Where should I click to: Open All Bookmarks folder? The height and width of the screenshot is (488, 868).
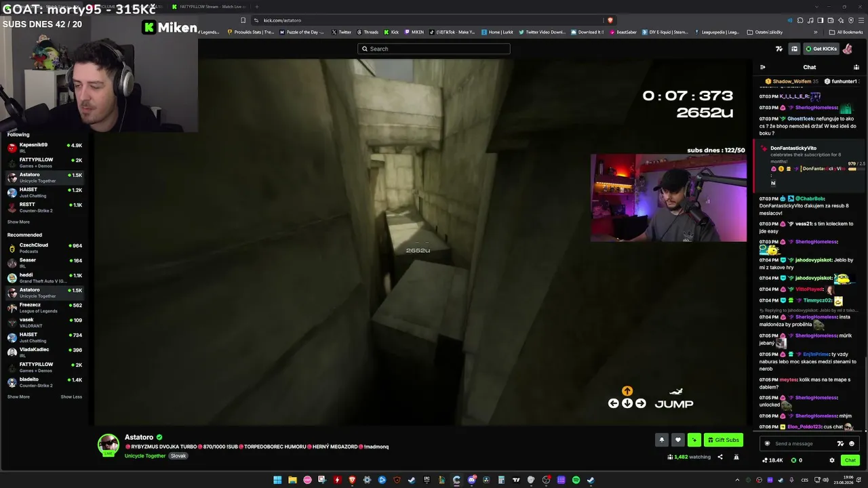pos(846,32)
